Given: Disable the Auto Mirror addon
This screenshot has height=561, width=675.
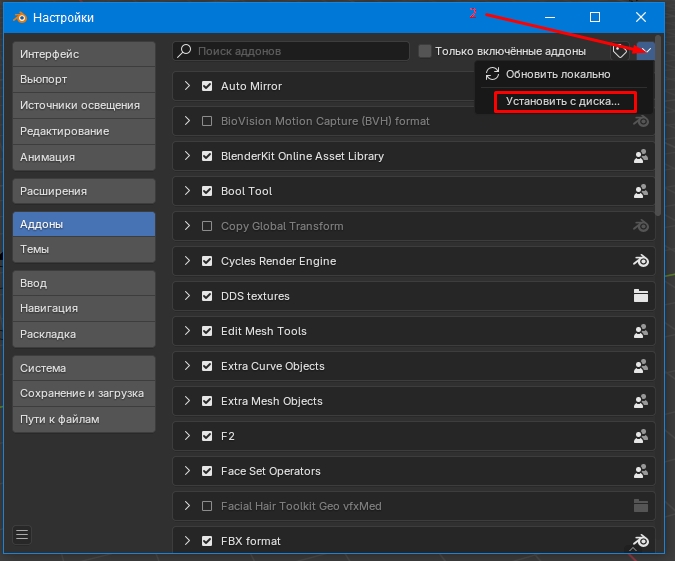Looking at the screenshot, I should point(207,86).
